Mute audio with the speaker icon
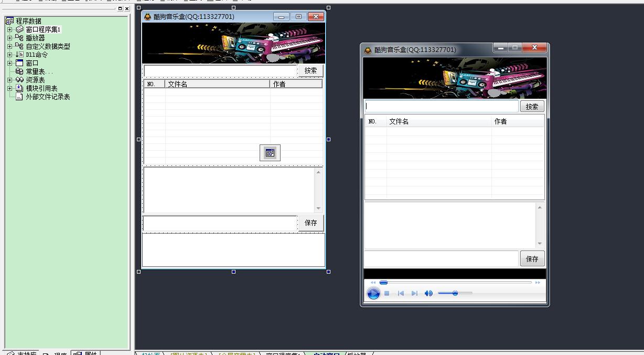 (428, 294)
